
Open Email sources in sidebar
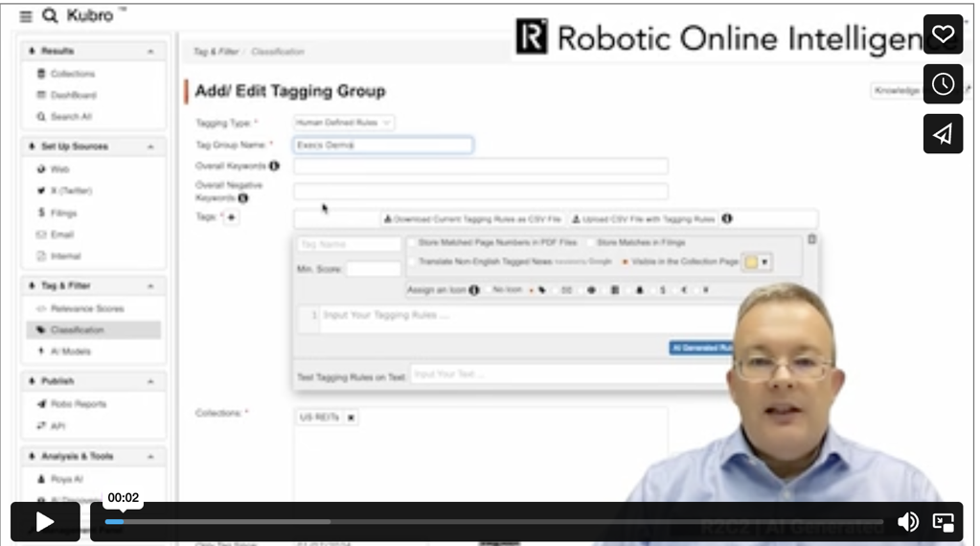[x=55, y=235]
